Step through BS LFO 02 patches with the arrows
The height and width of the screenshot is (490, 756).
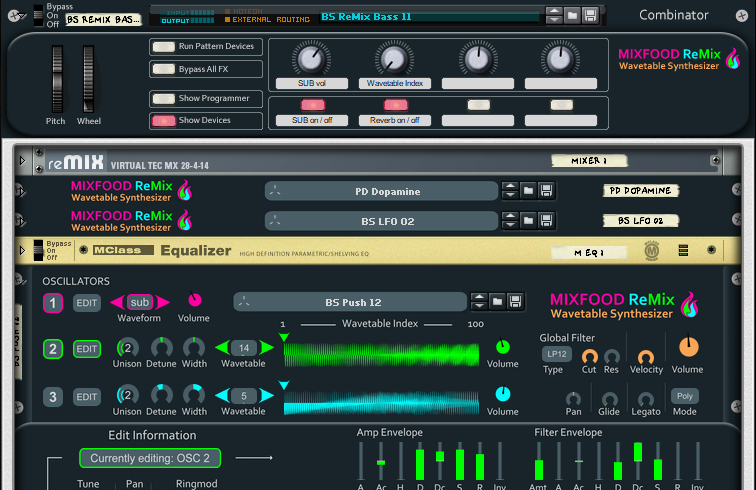coord(510,221)
